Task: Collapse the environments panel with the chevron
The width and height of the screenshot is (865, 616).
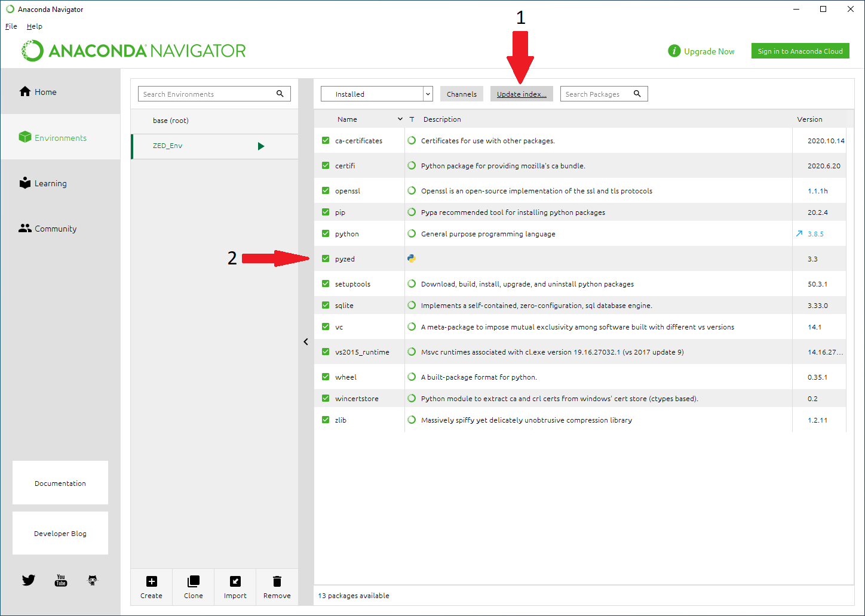Action: [306, 342]
